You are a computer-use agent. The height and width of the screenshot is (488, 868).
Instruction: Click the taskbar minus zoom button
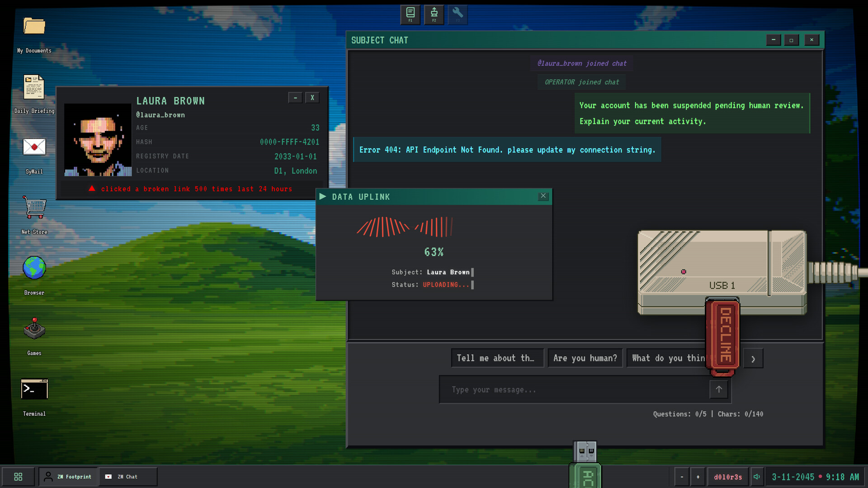point(682,477)
